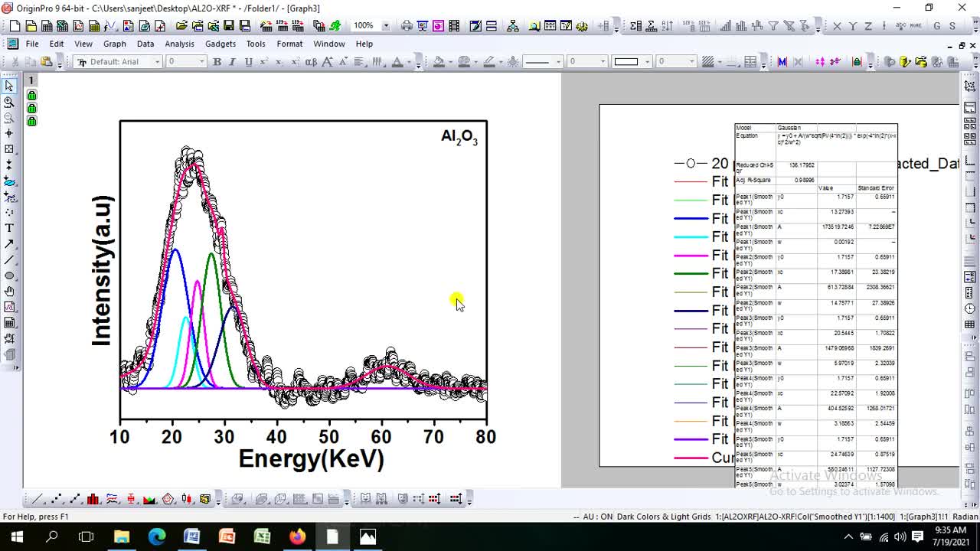Click the Set as X icon
980x551 pixels.
tap(837, 25)
